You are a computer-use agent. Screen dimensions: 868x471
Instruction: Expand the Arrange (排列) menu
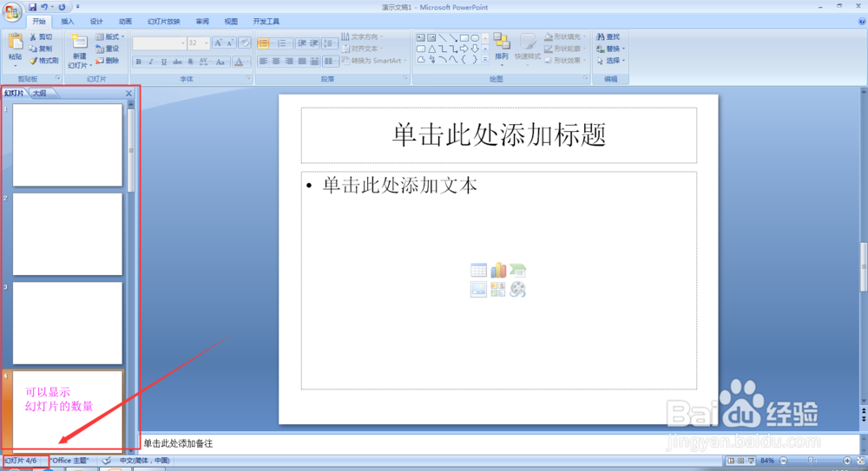pyautogui.click(x=502, y=49)
